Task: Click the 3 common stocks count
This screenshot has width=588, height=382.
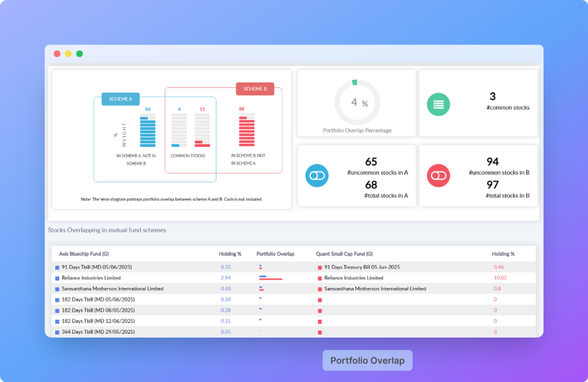Action: coord(493,96)
